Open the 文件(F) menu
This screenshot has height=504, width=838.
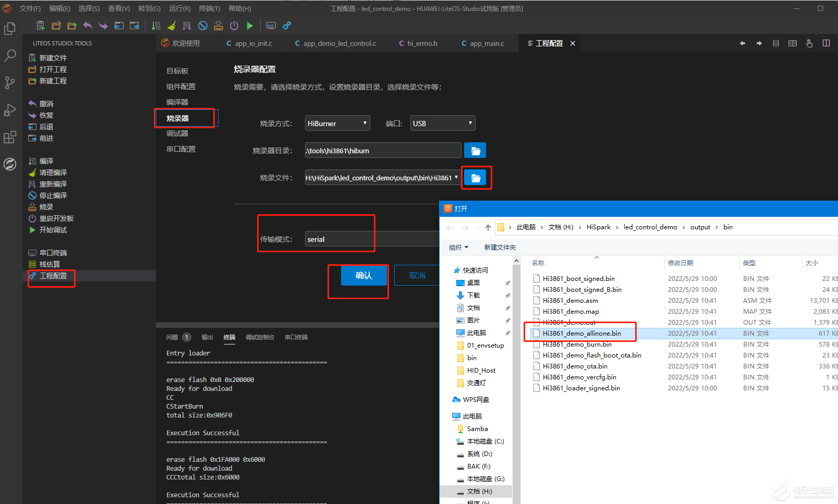point(30,8)
